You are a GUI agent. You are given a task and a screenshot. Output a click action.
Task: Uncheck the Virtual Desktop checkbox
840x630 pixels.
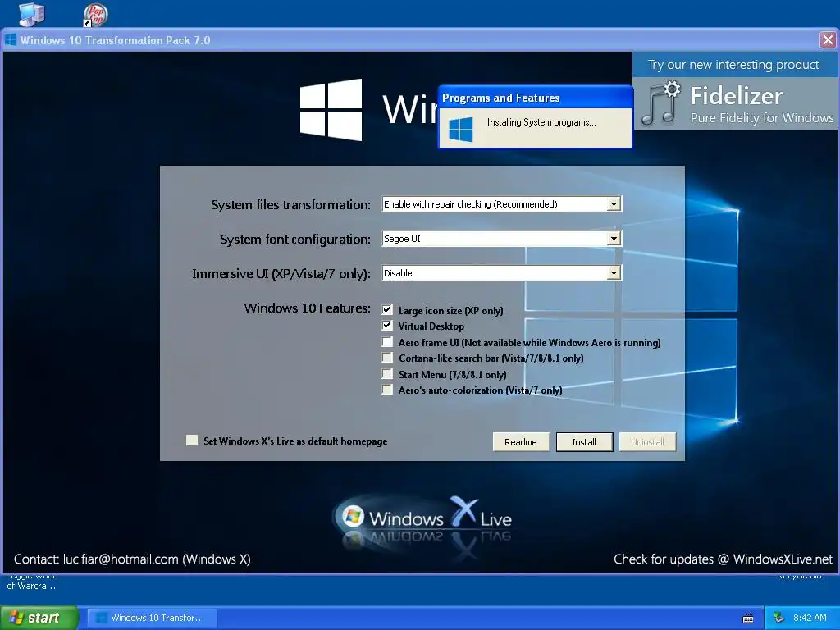tap(387, 325)
